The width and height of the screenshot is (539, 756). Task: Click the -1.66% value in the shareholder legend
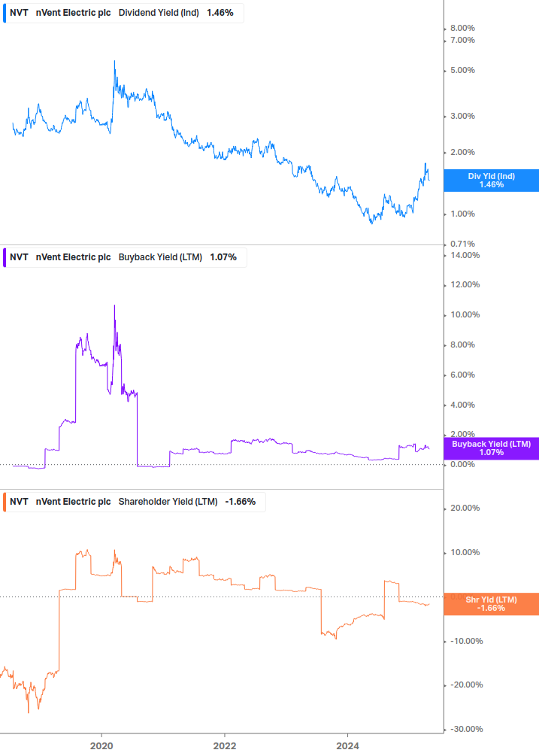[x=241, y=502]
